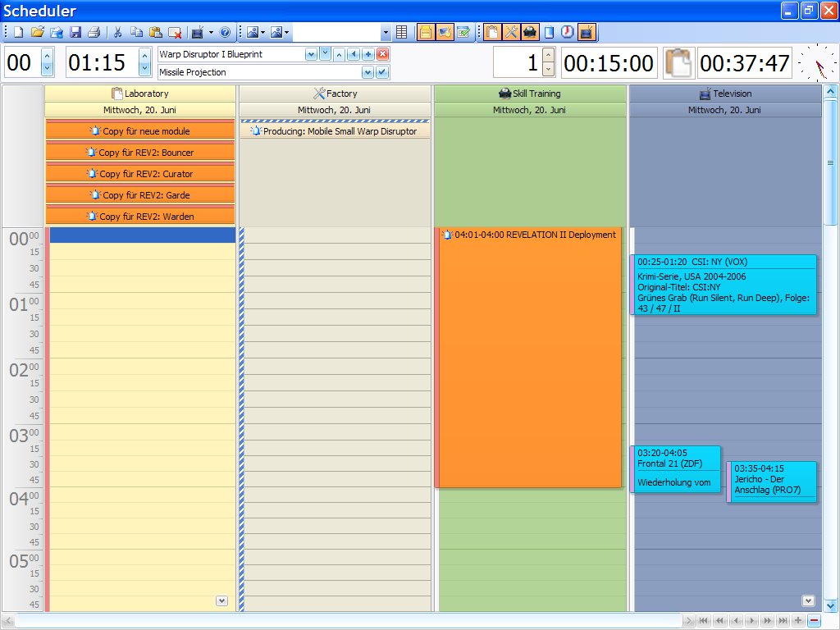Click the up caret button beside blueprint field
840x630 pixels.
[339, 54]
